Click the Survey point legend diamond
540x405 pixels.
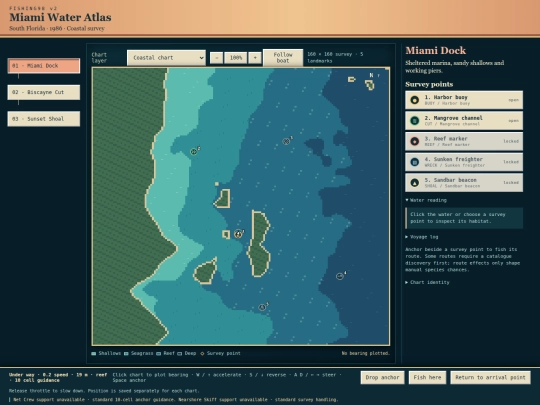202,354
